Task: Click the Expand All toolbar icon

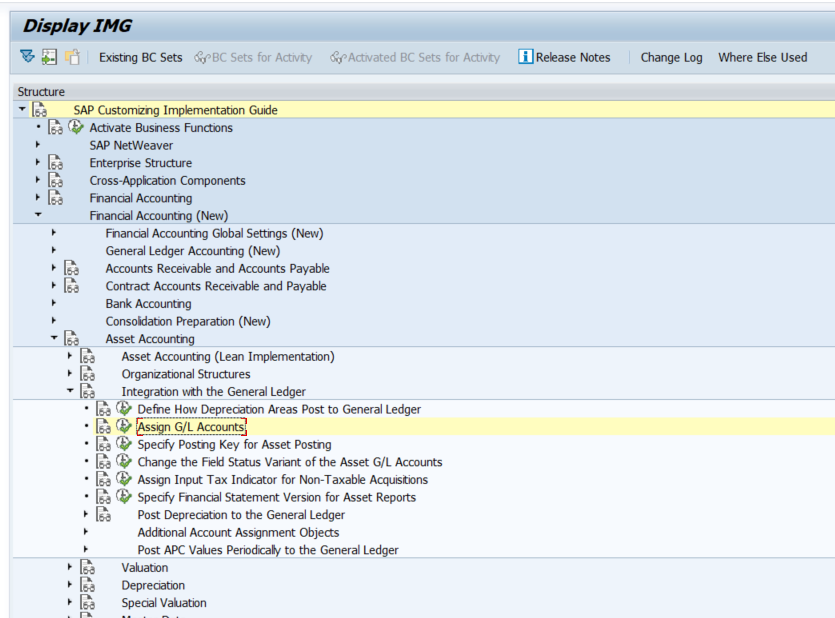Action: pyautogui.click(x=27, y=56)
